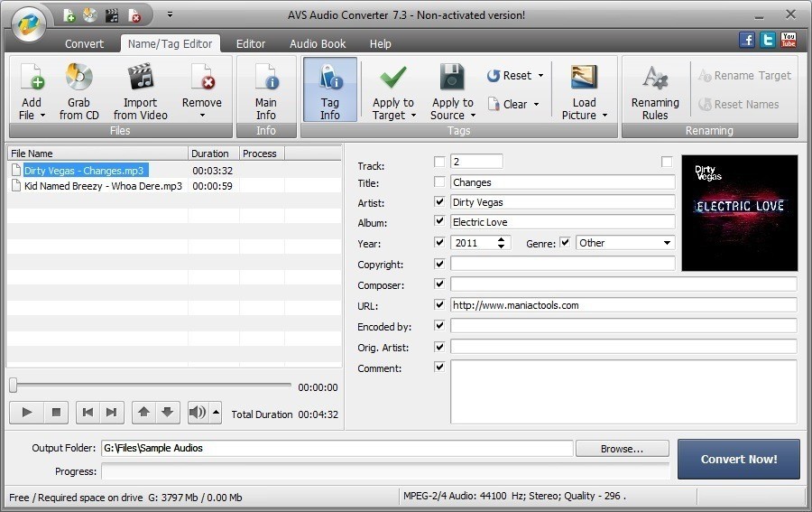Click Apply to Source floppy icon
The height and width of the screenshot is (512, 812).
[x=452, y=78]
